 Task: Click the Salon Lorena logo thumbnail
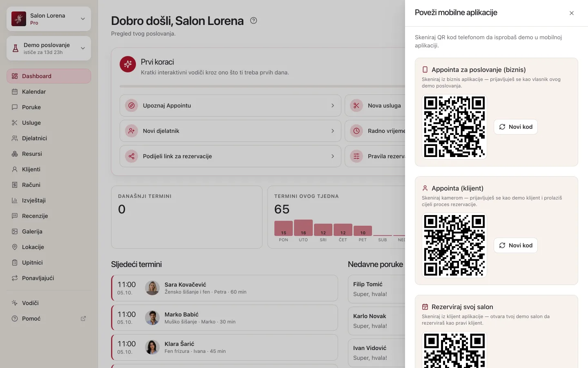click(x=19, y=19)
